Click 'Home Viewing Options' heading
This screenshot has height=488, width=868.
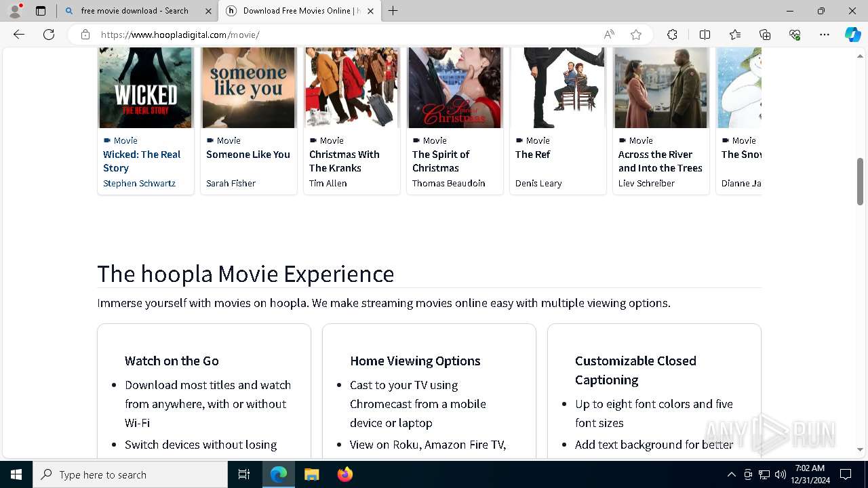point(415,361)
